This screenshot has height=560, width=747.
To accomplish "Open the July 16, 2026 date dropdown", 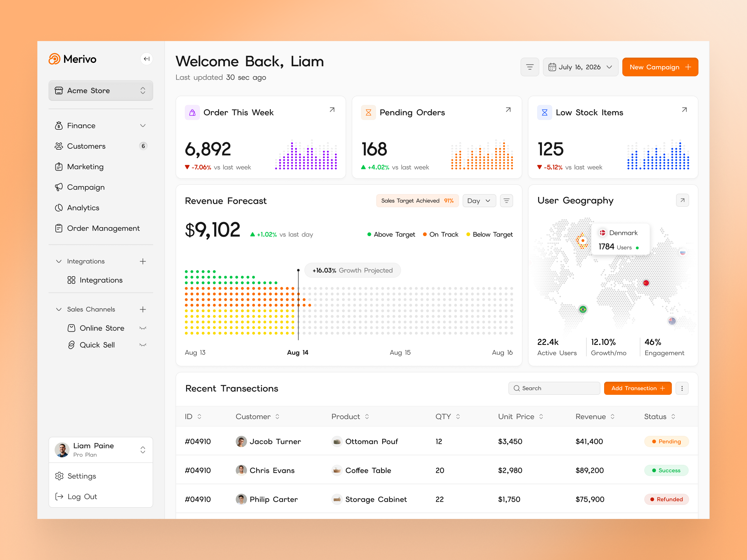I will 580,67.
